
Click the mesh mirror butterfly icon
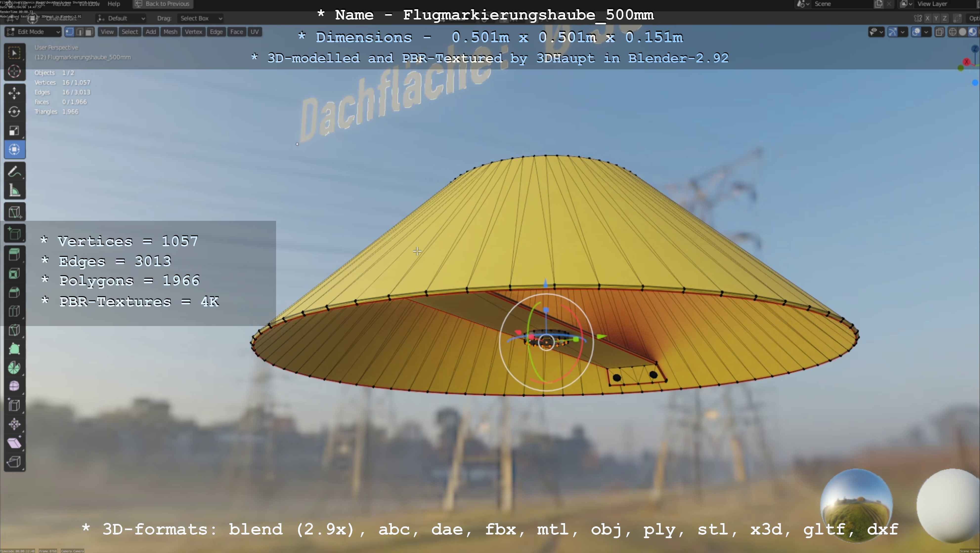tap(918, 18)
